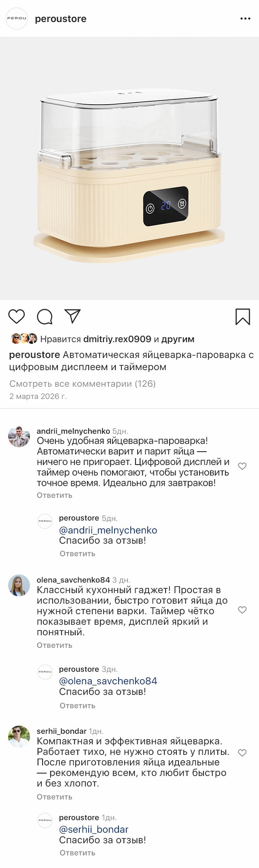This screenshot has width=259, height=868.
Task: Like the post with the heart icon
Action: pos(17,317)
